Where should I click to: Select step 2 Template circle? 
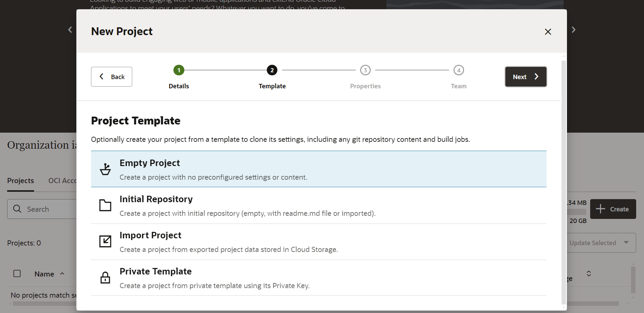pyautogui.click(x=272, y=70)
